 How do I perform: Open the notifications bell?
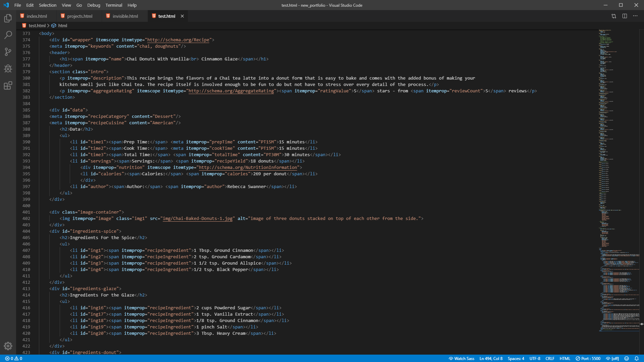[637, 358]
